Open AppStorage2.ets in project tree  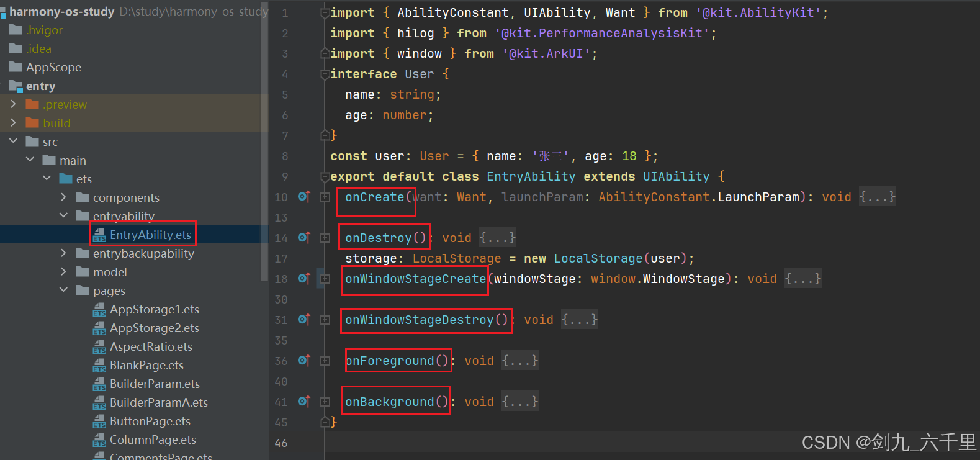point(155,328)
